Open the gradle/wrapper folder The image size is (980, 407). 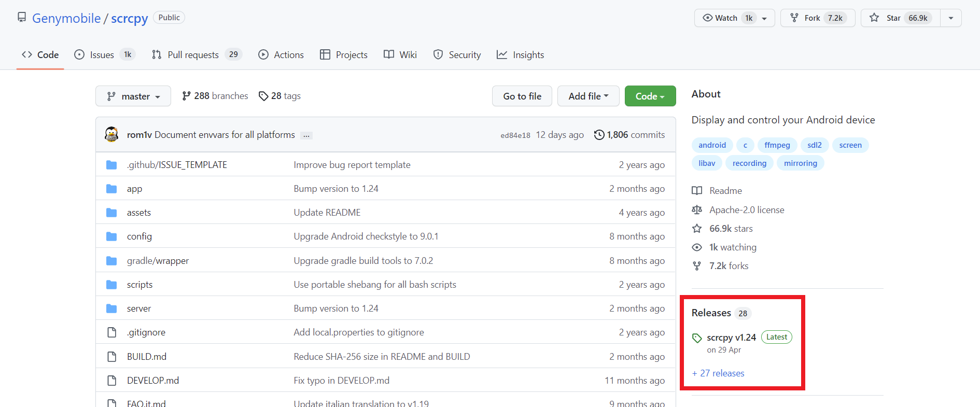pos(158,261)
